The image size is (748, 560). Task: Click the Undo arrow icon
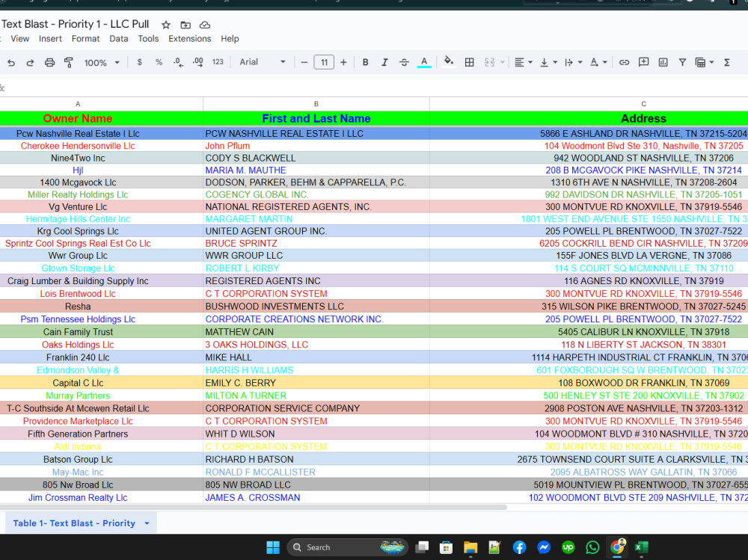pos(11,63)
